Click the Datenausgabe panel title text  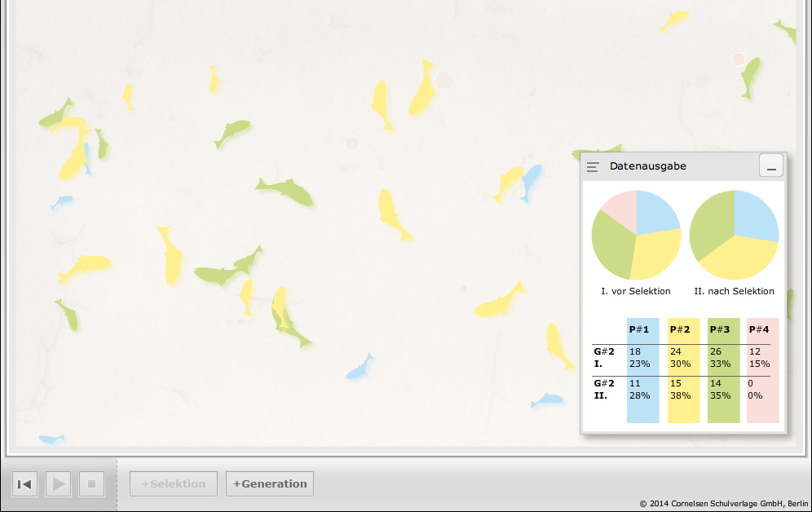(x=648, y=166)
